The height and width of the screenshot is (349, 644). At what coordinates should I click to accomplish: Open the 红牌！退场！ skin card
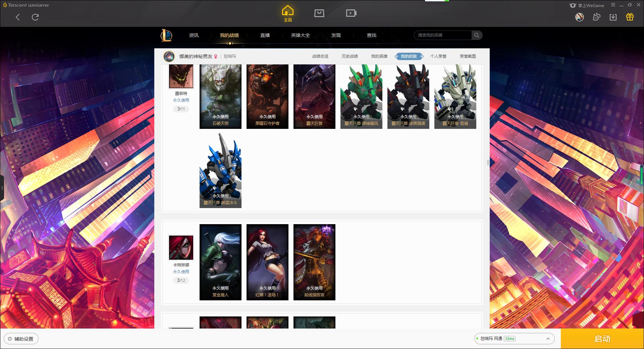click(267, 262)
